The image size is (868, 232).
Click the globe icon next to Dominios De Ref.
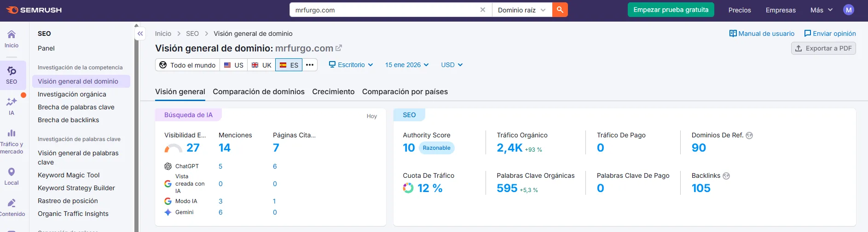[749, 136]
